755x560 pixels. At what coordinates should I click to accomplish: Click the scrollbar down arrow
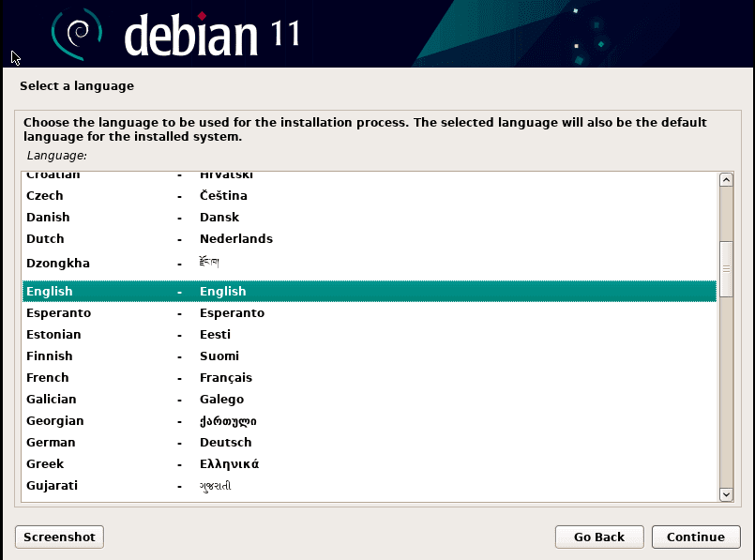[x=726, y=494]
